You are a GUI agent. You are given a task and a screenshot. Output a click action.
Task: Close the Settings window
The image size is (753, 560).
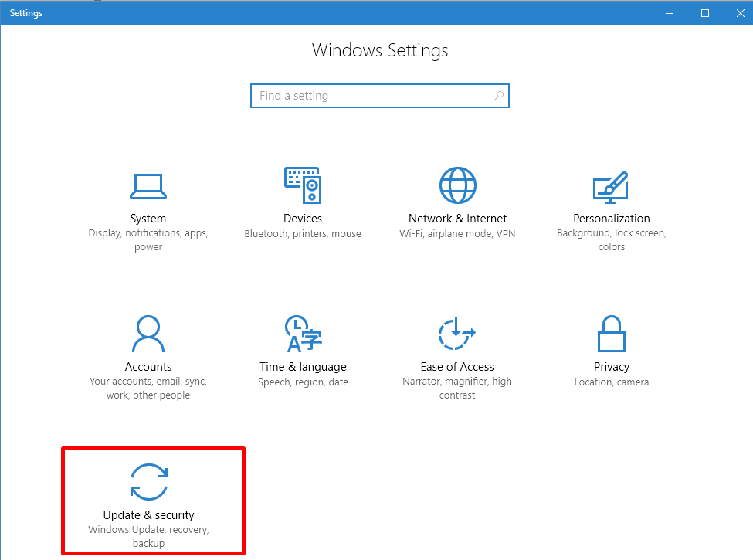coord(740,13)
